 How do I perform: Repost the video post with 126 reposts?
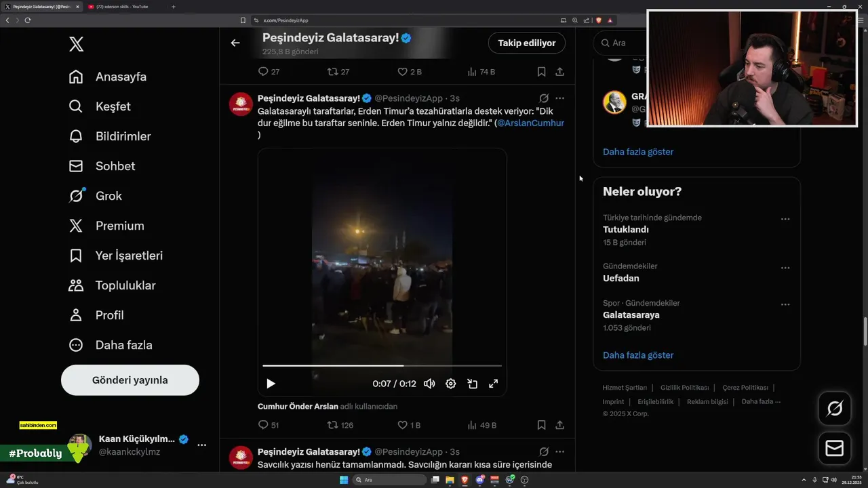point(340,426)
